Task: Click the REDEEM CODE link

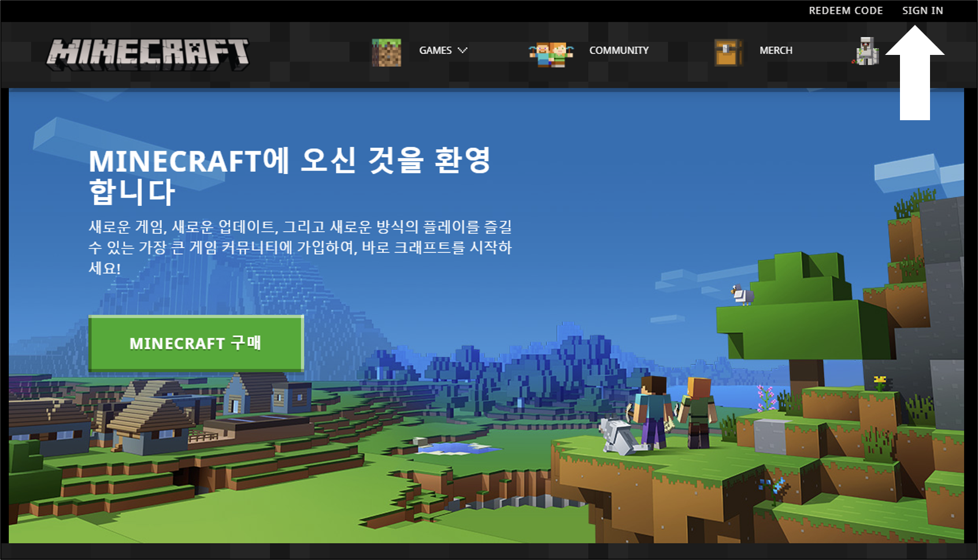Action: pos(846,10)
